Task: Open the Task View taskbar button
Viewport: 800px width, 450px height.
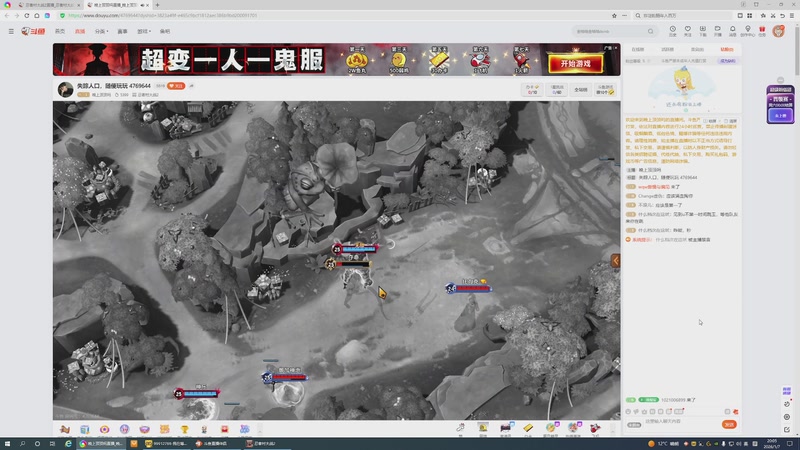Action: coord(52,444)
